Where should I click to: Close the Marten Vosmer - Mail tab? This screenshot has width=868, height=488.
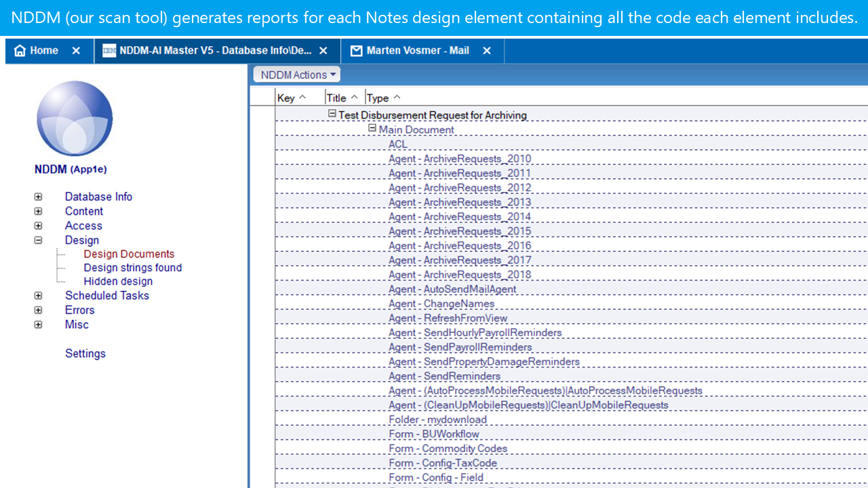pyautogui.click(x=487, y=51)
